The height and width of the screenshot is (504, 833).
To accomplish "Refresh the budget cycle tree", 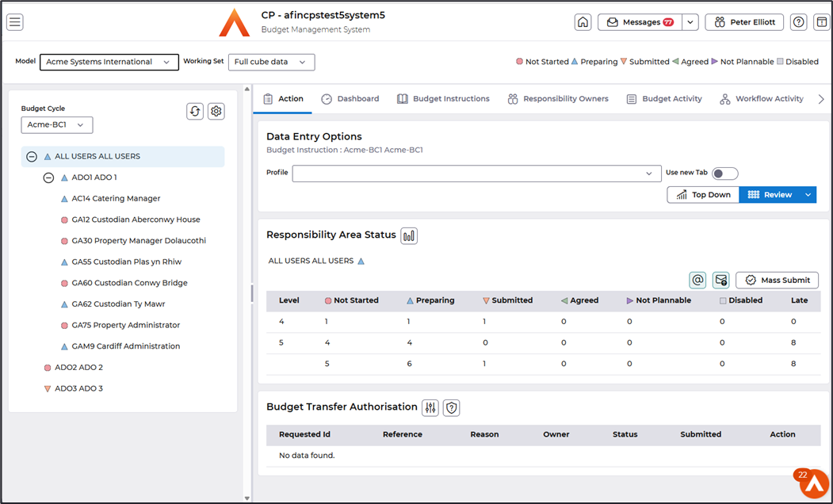I will click(x=195, y=112).
